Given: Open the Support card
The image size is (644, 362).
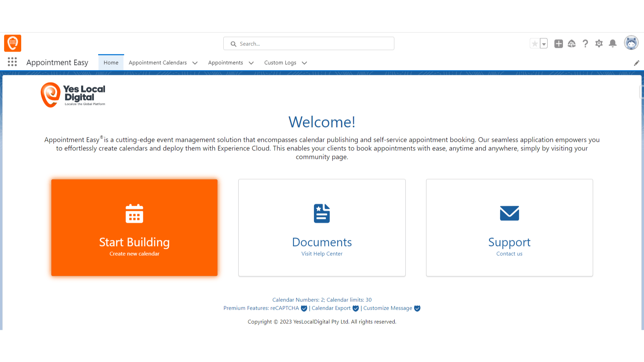Looking at the screenshot, I should click(x=509, y=227).
